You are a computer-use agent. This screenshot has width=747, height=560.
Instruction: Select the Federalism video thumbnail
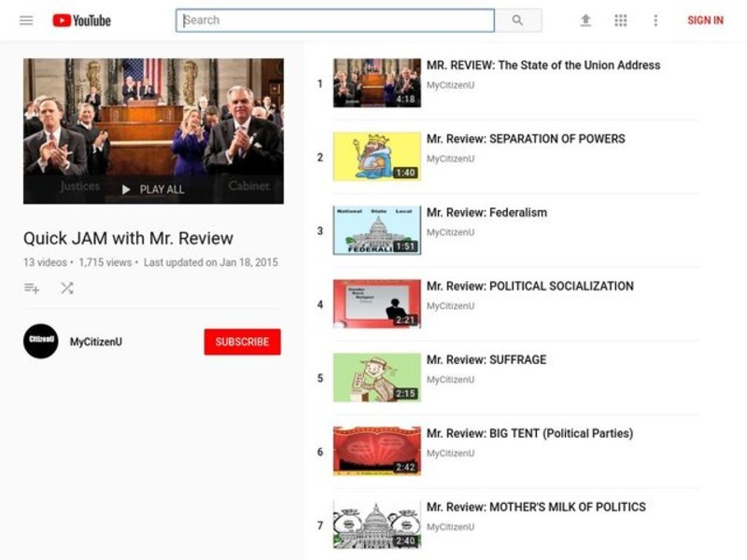[376, 231]
